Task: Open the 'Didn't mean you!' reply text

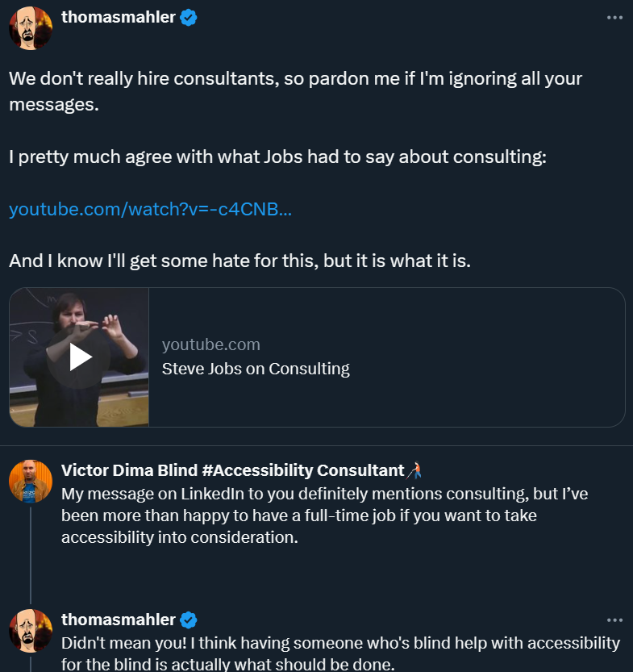Action: point(340,653)
